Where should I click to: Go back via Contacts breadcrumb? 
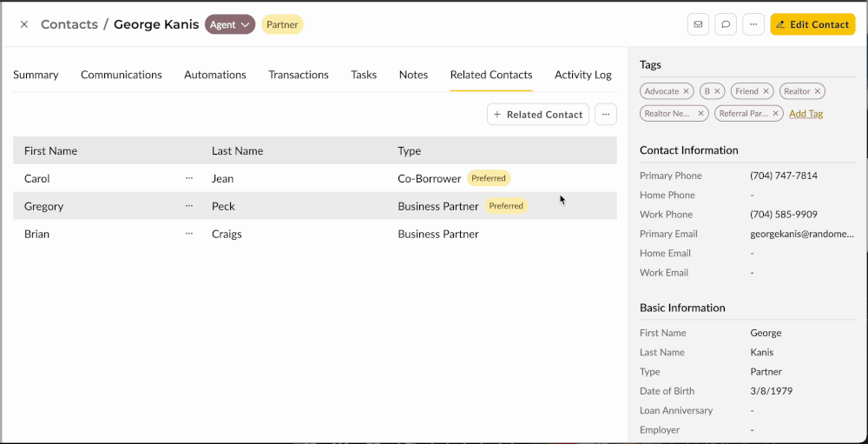click(69, 24)
